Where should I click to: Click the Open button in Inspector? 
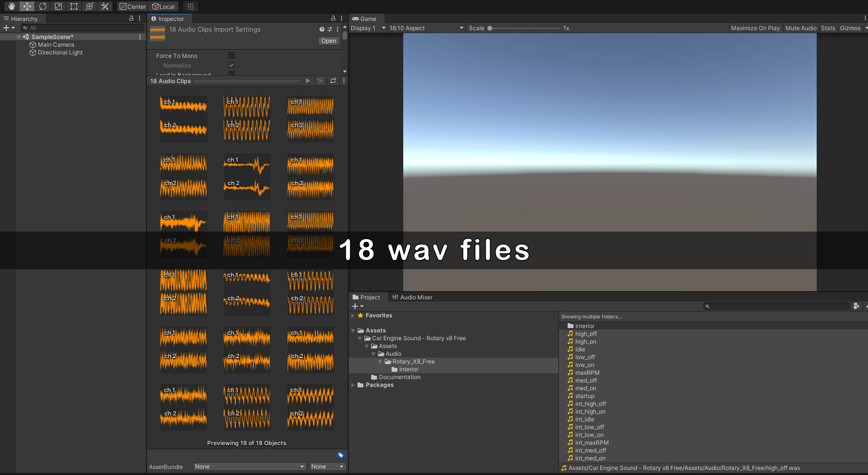328,41
